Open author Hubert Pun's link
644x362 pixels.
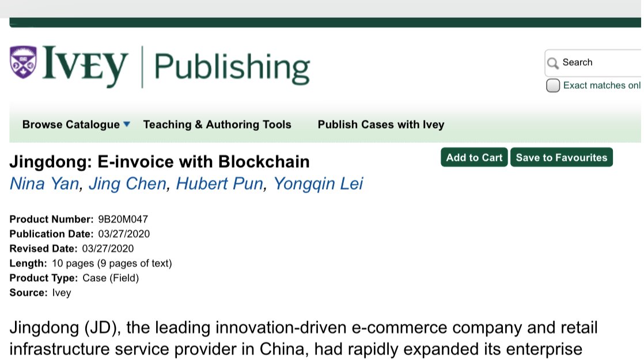pyautogui.click(x=219, y=184)
